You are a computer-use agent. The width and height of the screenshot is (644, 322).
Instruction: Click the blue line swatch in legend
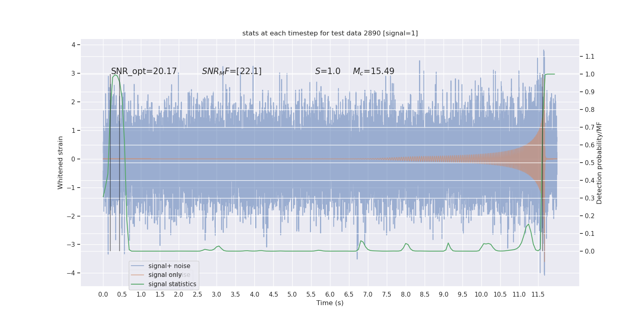point(138,266)
